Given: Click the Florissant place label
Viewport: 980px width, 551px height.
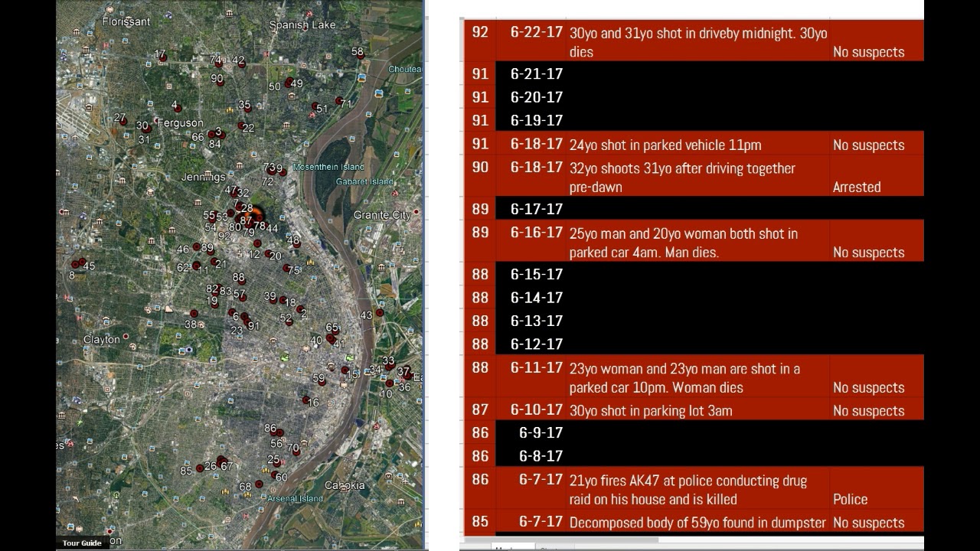Looking at the screenshot, I should pos(126,21).
